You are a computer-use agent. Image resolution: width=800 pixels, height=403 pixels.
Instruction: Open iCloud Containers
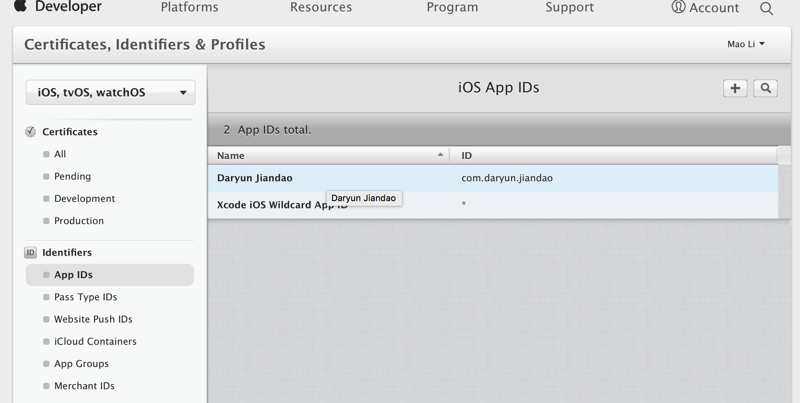point(95,341)
